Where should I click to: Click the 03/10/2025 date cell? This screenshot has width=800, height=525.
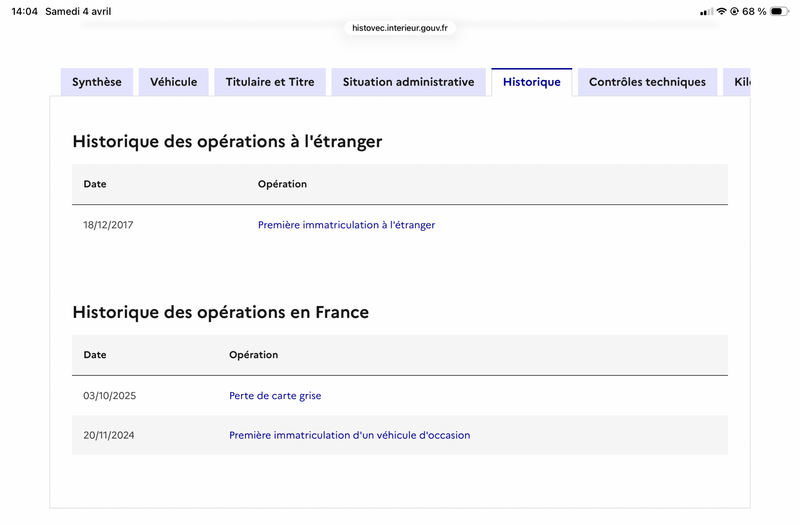[109, 396]
